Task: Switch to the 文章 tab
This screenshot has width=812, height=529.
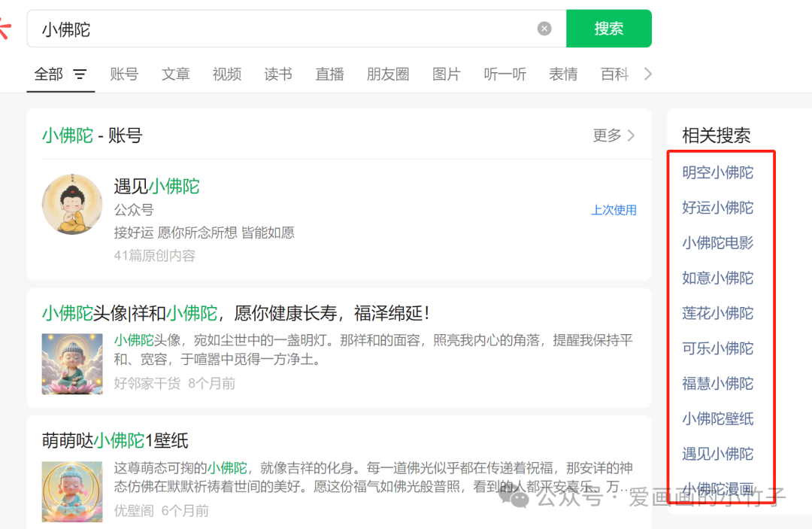Action: pos(175,73)
